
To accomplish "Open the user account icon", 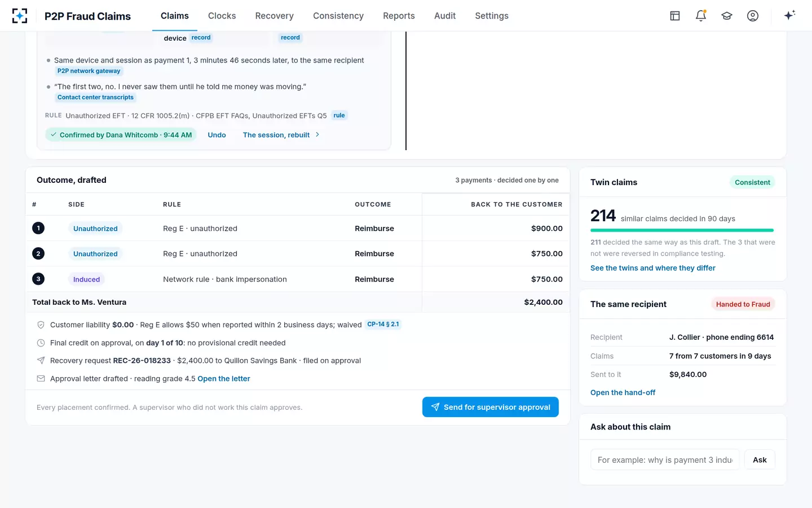I will coord(753,16).
